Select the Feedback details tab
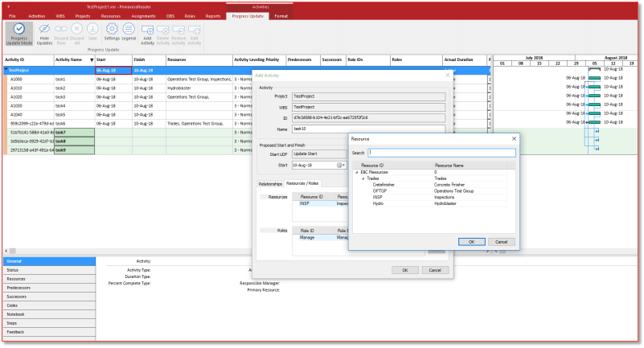644x348 pixels. click(x=49, y=332)
